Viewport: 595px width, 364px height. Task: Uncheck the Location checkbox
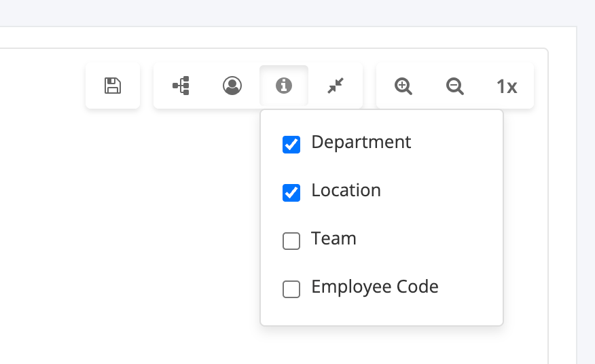click(291, 193)
